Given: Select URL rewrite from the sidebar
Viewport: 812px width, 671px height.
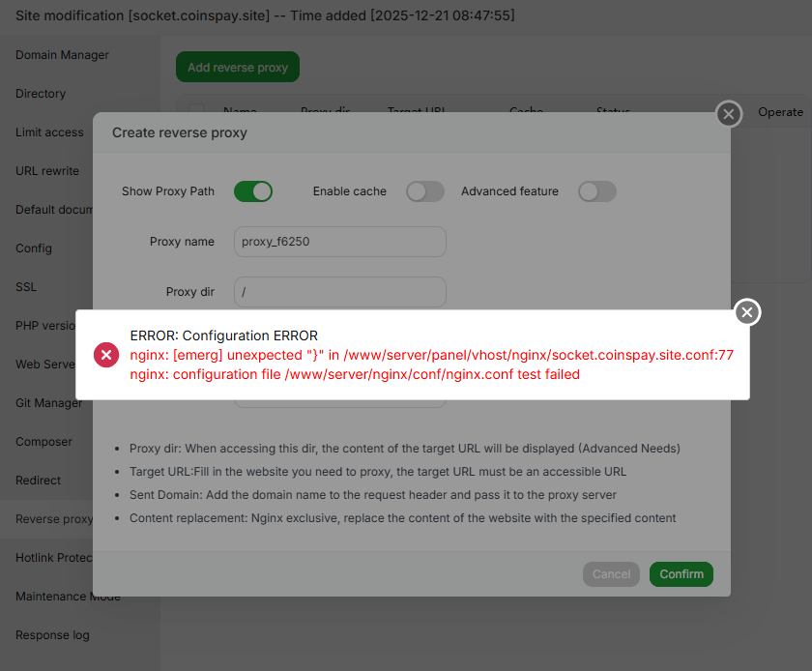Looking at the screenshot, I should 47,171.
